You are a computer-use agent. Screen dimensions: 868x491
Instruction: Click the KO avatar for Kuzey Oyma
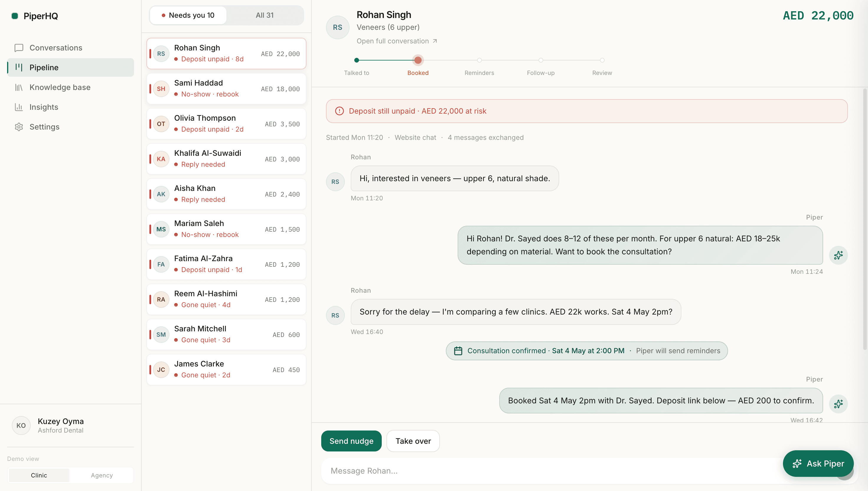(x=21, y=425)
